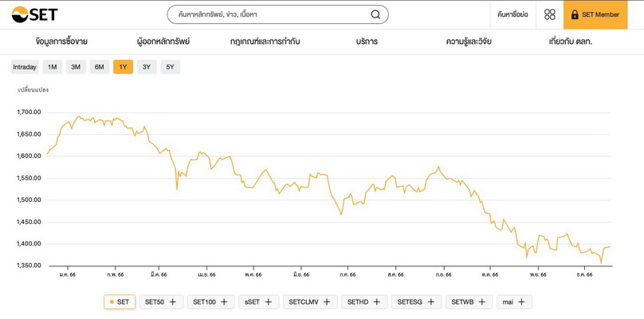Open the ความรู้และวิจัย menu
The height and width of the screenshot is (319, 644).
[469, 41]
